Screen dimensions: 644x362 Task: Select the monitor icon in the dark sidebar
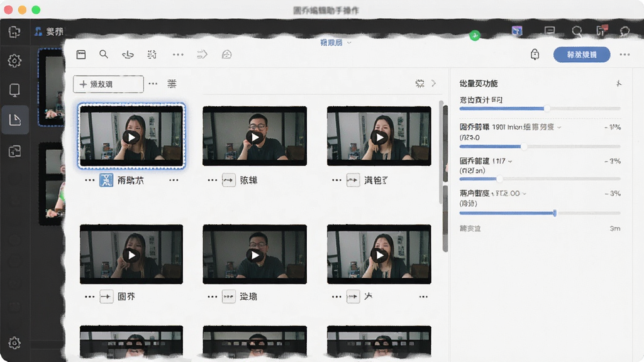tap(14, 90)
